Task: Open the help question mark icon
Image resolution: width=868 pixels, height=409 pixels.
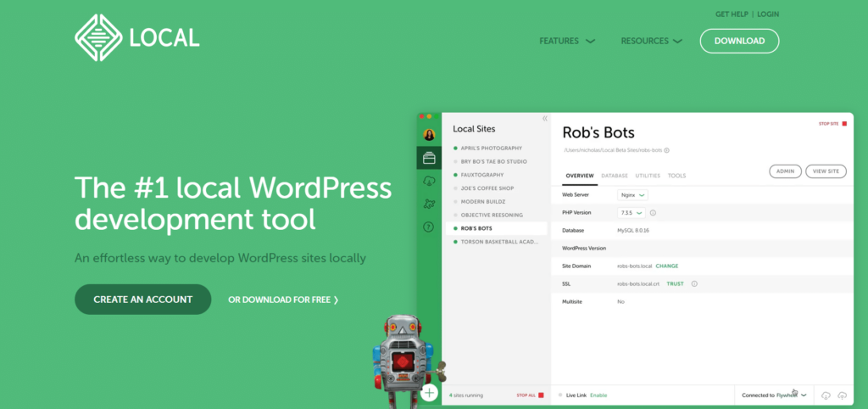Action: point(428,227)
